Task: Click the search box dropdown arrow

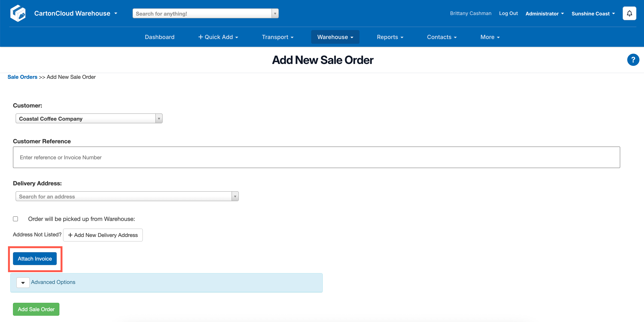Action: (275, 14)
